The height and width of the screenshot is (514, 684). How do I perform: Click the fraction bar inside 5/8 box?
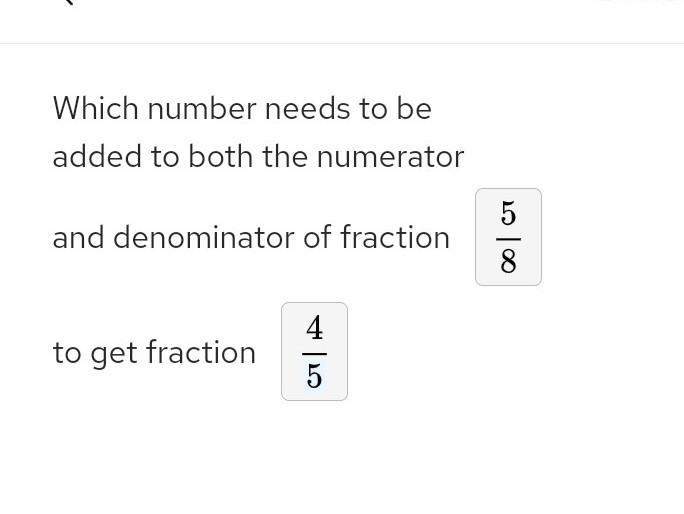coord(508,239)
